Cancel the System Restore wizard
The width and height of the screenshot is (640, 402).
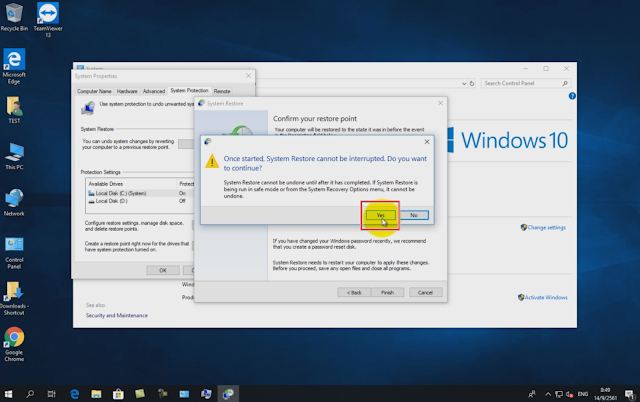coord(425,292)
